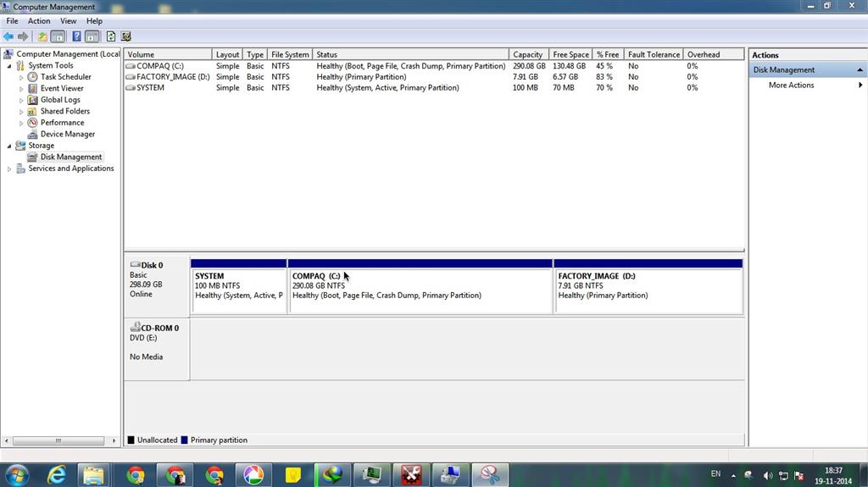
Task: Open Picasa from the taskbar
Action: (253, 475)
